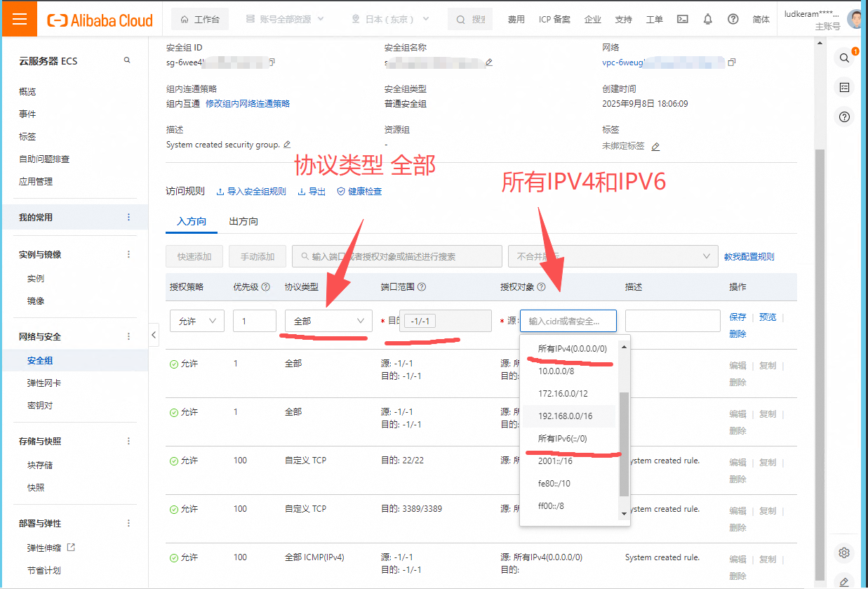Collapse the left sidebar with the arrow handle
This screenshot has width=868, height=589.
click(154, 336)
